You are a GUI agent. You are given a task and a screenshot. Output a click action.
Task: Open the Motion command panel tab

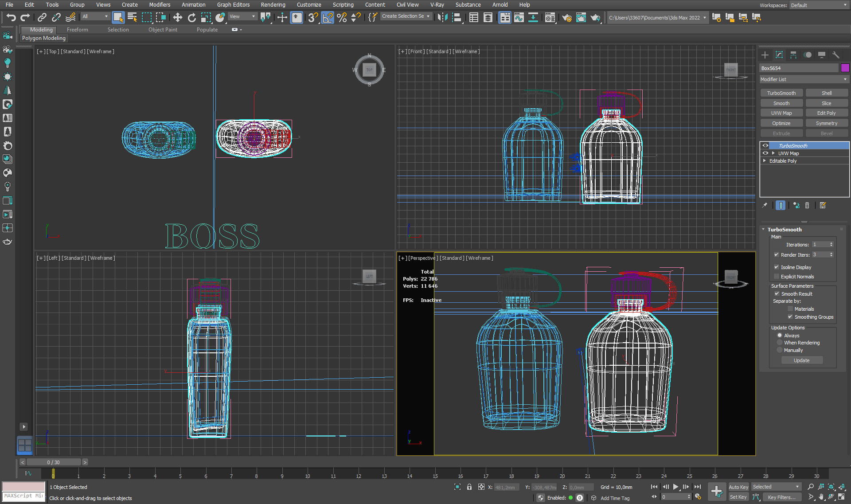pyautogui.click(x=808, y=55)
